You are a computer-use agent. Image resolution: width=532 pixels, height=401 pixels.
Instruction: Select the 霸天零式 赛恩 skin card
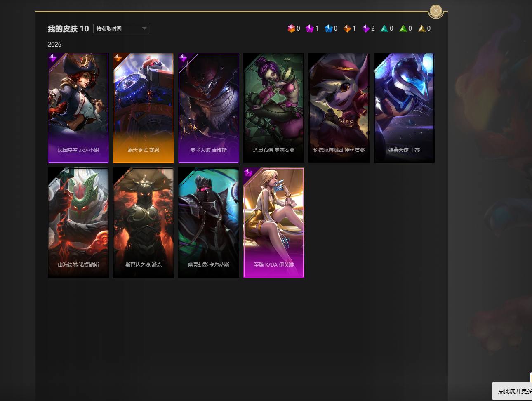[144, 108]
